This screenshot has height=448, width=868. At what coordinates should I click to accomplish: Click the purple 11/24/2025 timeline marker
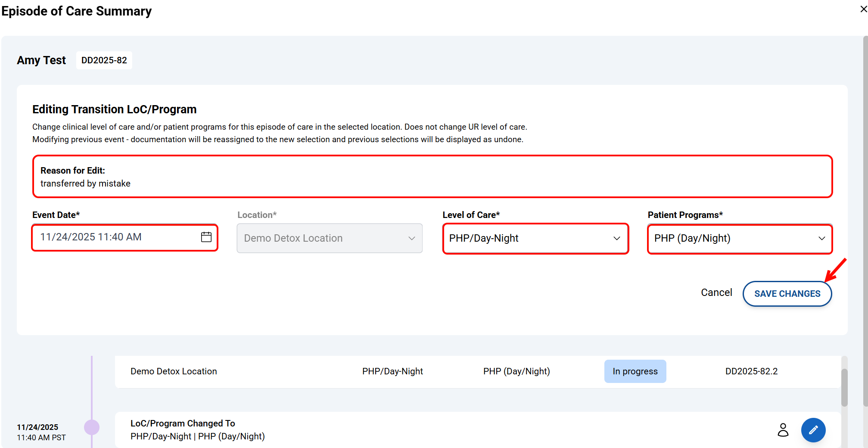click(92, 427)
